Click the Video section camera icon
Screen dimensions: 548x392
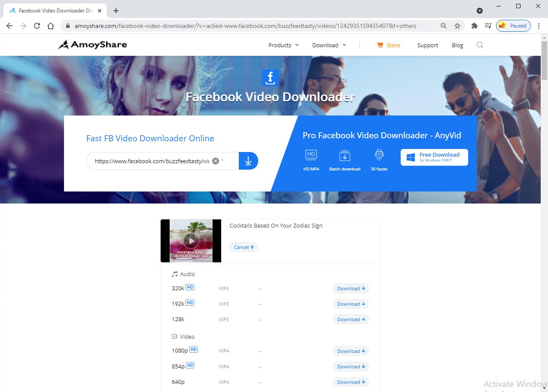(174, 337)
